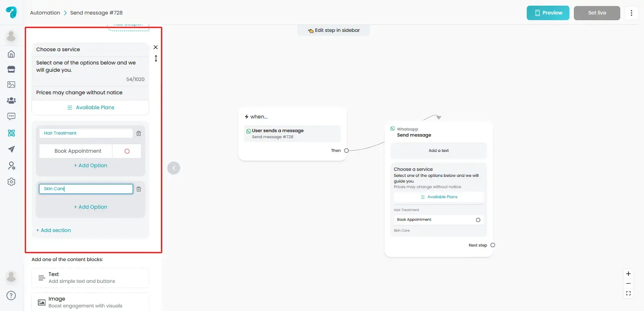Click the Book Appointment connector circle in sidebar
Screen dimensions: 644x311
click(x=127, y=151)
